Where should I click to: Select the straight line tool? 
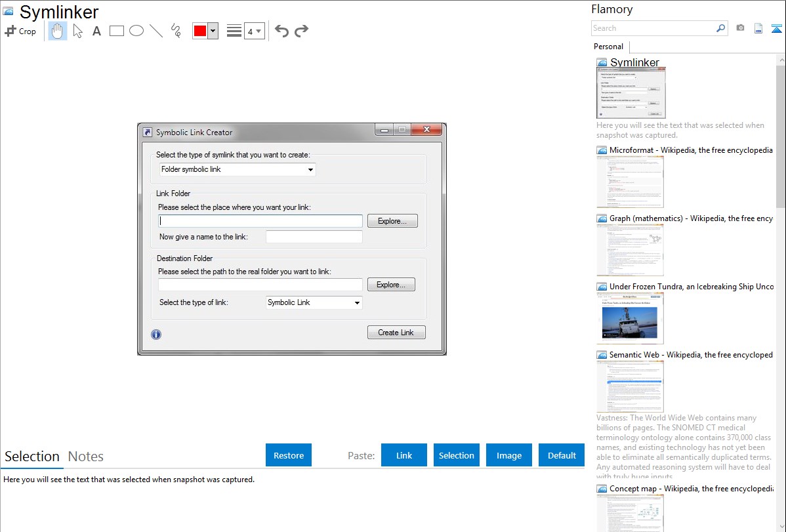pos(156,31)
